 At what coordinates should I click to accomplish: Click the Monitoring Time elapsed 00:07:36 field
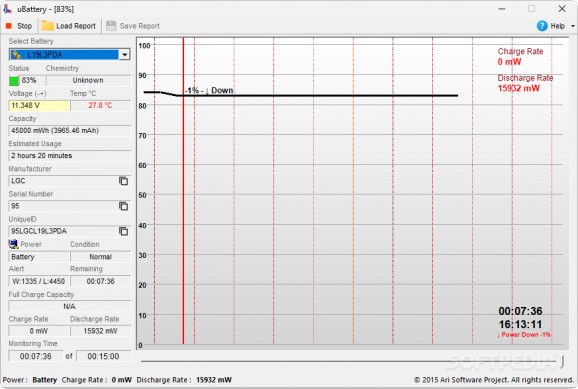(35, 356)
